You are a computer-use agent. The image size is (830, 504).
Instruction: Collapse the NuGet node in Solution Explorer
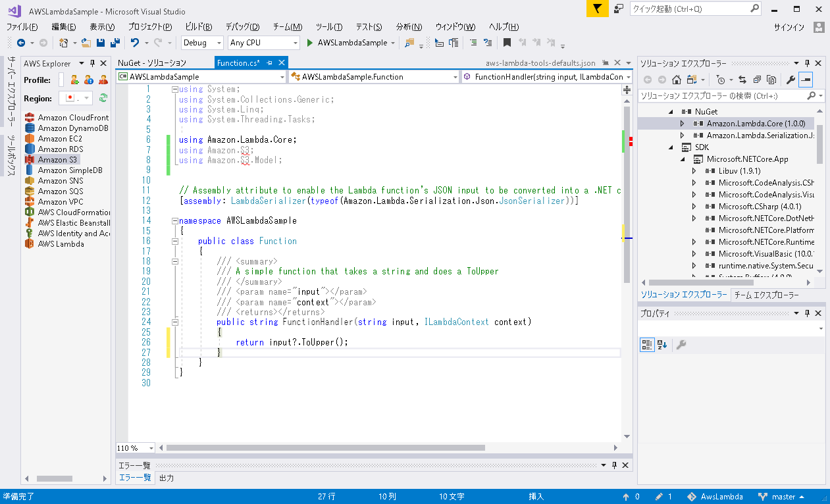pos(671,112)
